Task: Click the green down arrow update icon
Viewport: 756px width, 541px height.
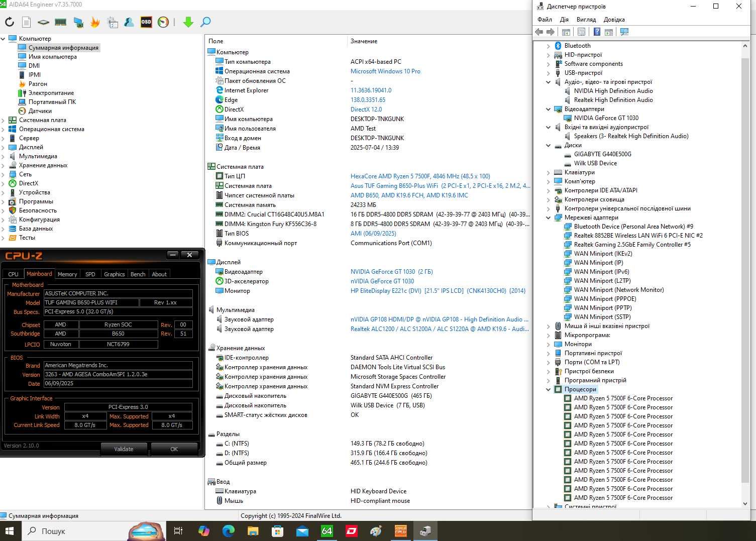Action: pos(188,22)
